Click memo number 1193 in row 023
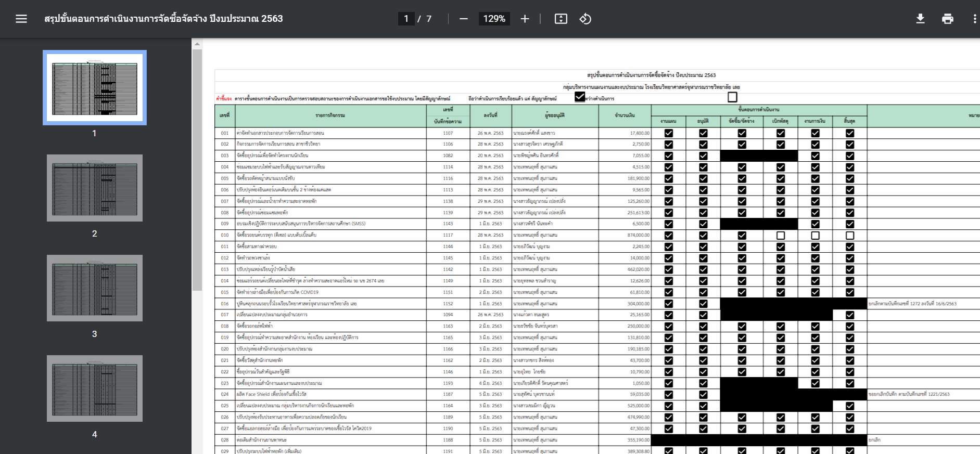Screen dimensions: 980x454 click(x=448, y=383)
